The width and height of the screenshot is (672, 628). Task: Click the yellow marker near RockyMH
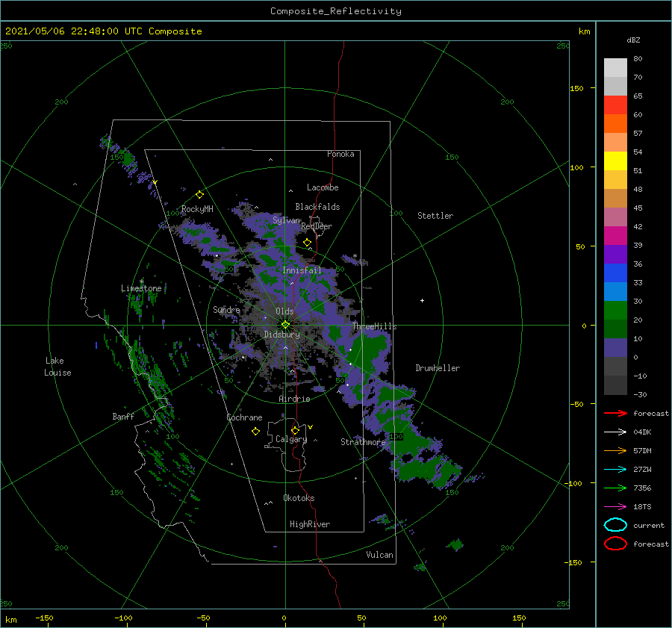tap(199, 195)
